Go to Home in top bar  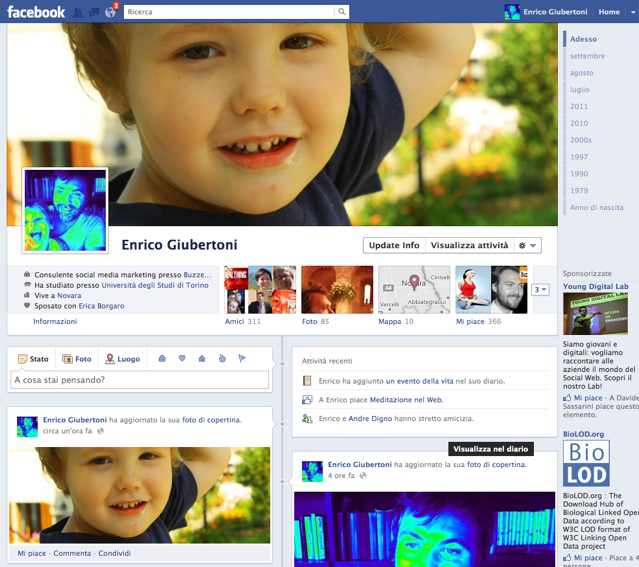pyautogui.click(x=609, y=12)
